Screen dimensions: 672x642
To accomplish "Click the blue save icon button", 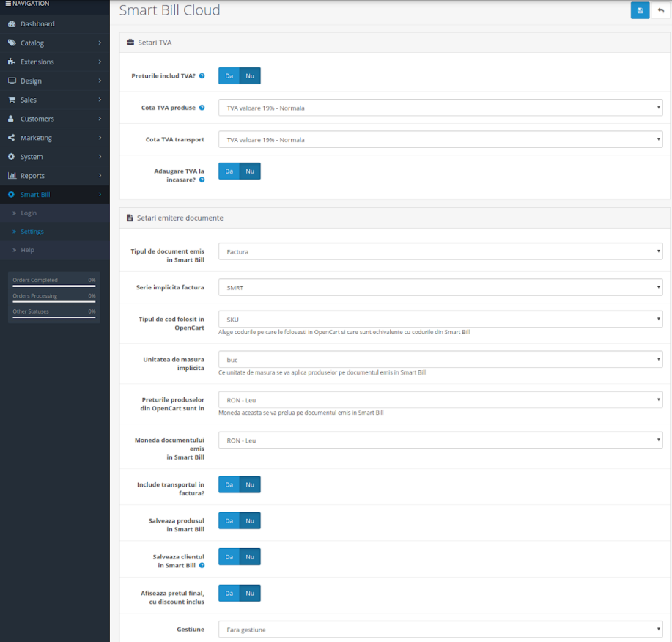I will (x=640, y=10).
